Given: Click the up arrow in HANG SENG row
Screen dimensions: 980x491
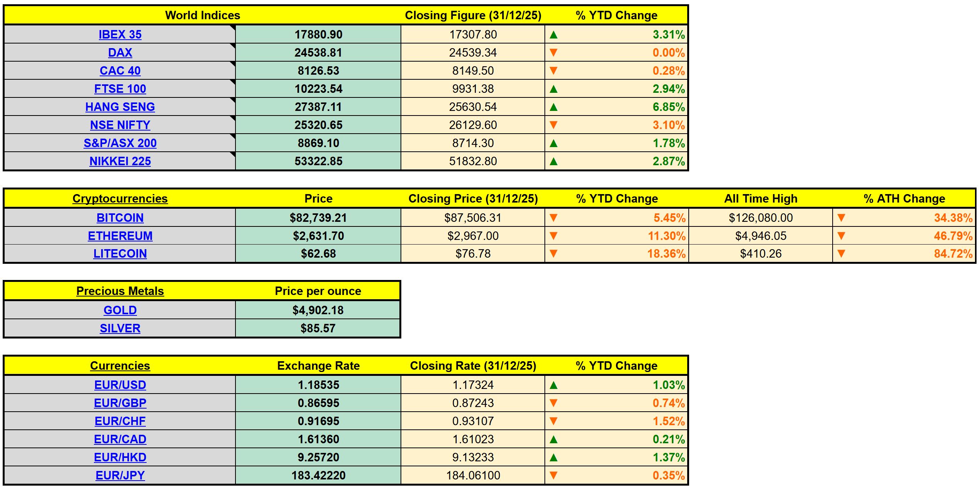Looking at the screenshot, I should pos(553,107).
